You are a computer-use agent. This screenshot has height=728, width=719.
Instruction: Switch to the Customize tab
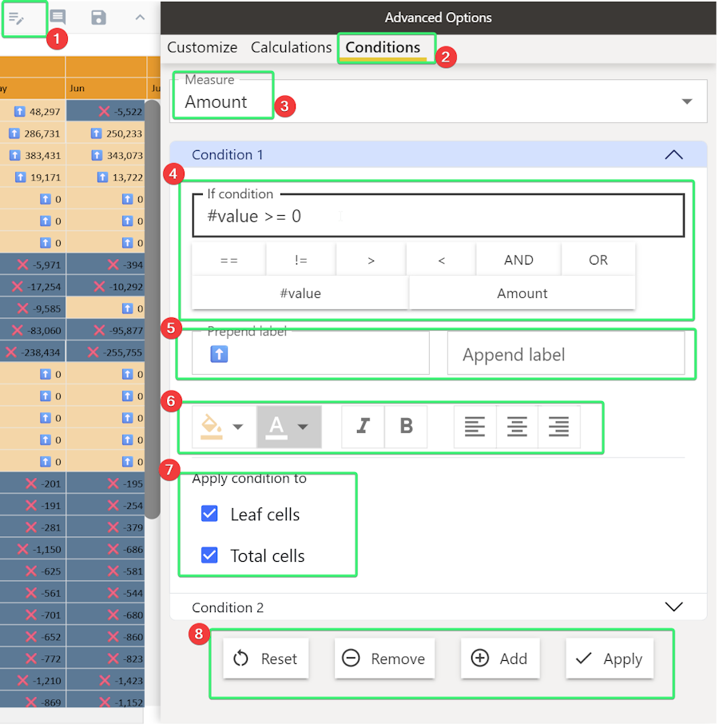pos(202,47)
